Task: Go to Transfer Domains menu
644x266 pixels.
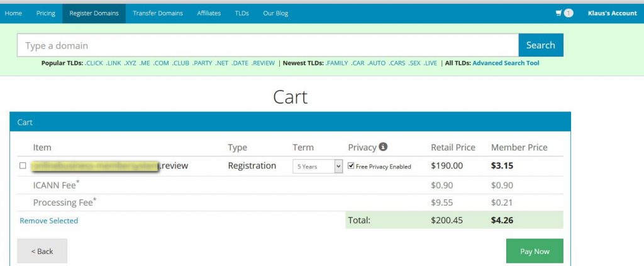Action: (158, 13)
